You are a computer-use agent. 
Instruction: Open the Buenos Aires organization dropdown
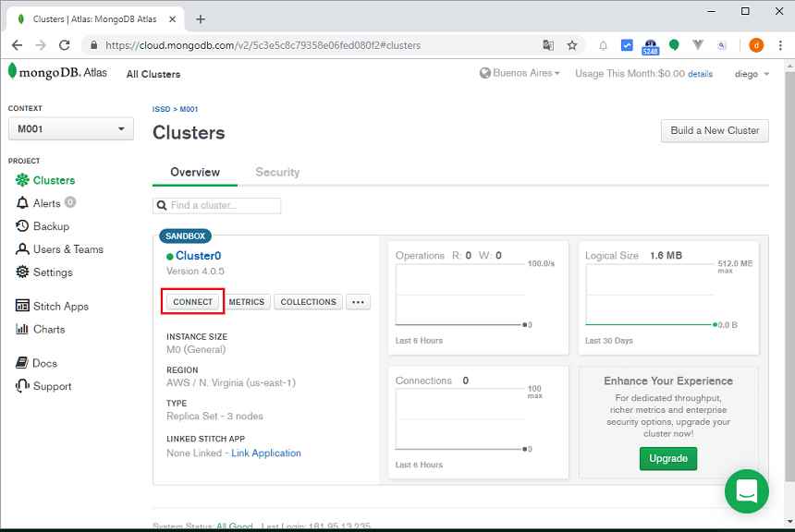(x=520, y=73)
